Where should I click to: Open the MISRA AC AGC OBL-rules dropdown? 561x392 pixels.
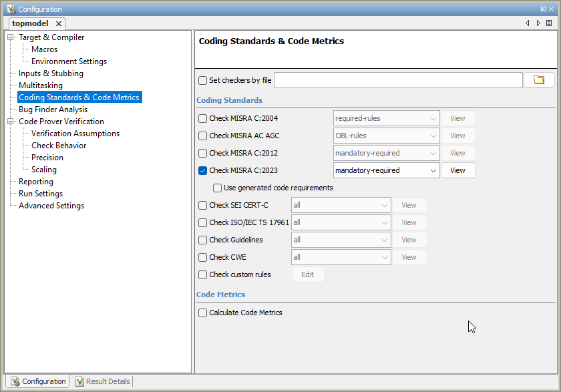pyautogui.click(x=387, y=136)
